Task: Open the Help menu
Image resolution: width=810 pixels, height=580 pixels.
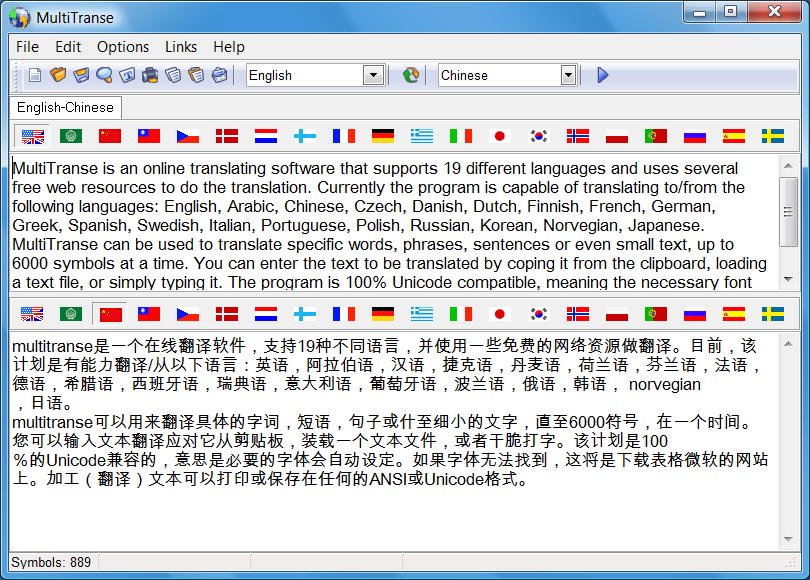Action: point(229,47)
